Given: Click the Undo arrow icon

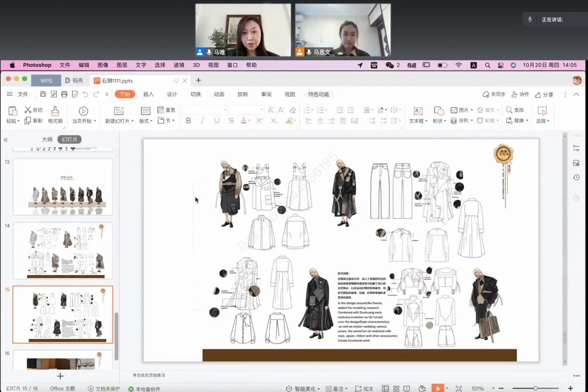Looking at the screenshot, I should click(x=85, y=94).
